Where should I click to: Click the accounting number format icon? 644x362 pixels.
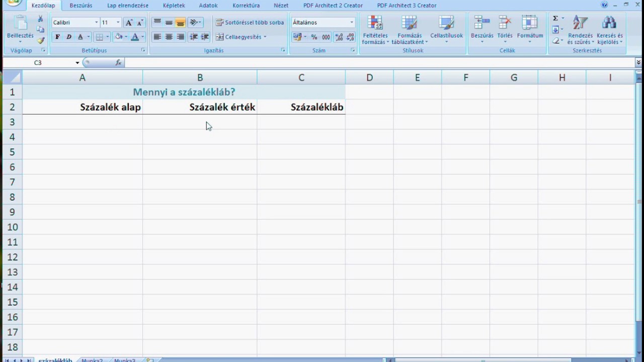297,37
